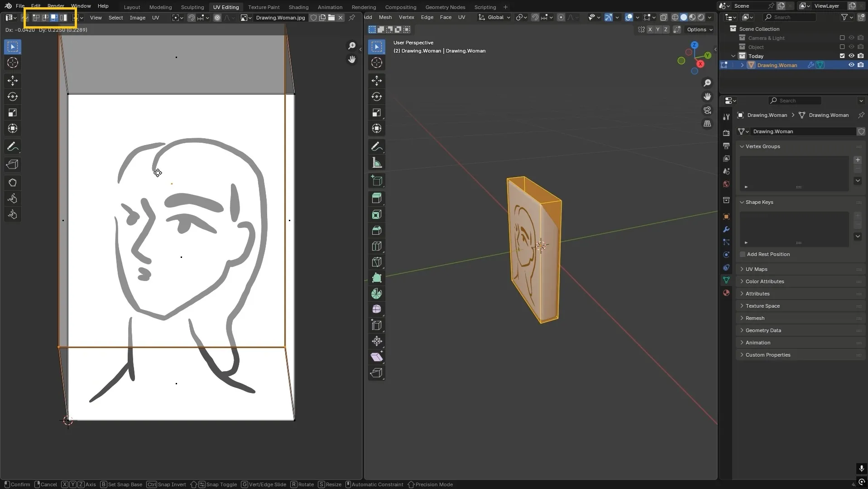Expand the UV Maps panel
868x489 pixels.
[x=756, y=269]
